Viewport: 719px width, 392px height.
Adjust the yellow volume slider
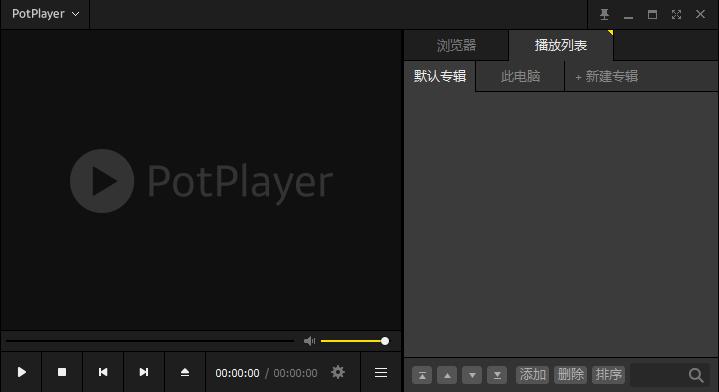click(x=354, y=341)
